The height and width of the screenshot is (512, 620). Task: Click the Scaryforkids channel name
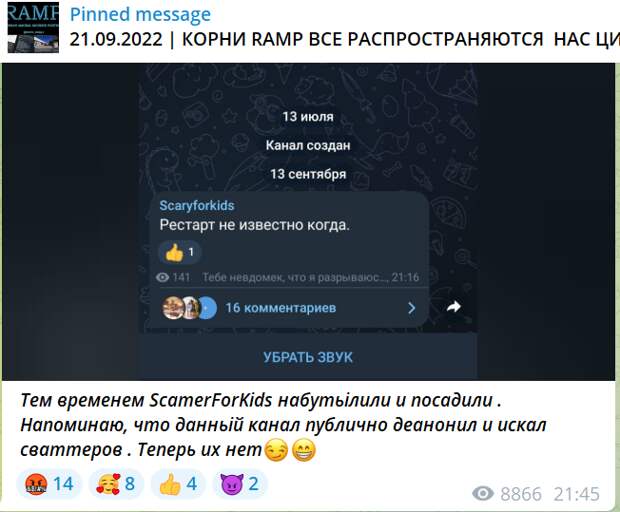click(x=197, y=206)
